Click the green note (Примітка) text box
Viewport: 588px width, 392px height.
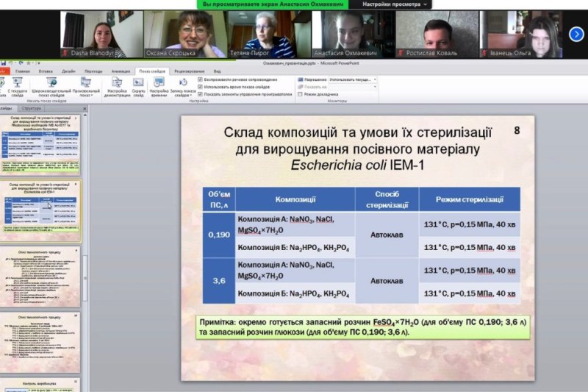tap(363, 327)
